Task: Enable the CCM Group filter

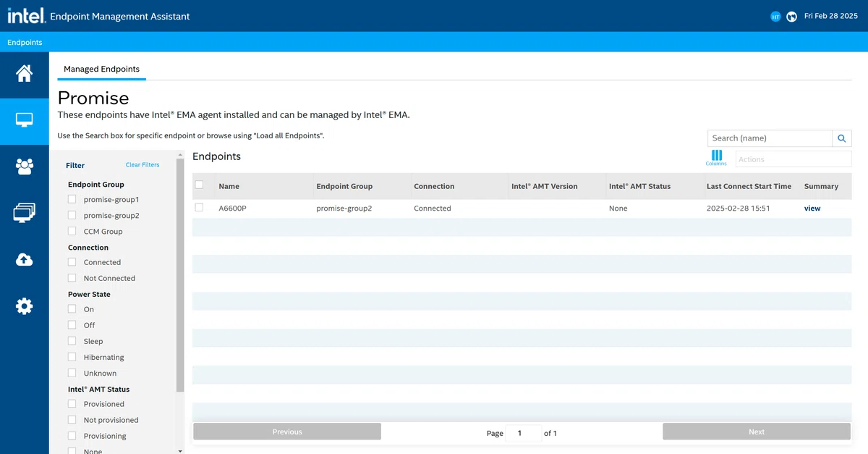Action: click(72, 231)
